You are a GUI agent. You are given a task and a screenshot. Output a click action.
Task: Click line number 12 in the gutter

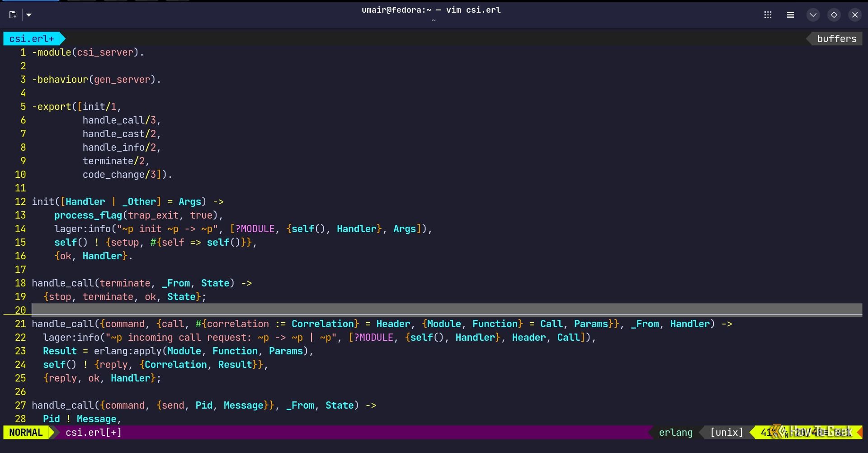(20, 202)
